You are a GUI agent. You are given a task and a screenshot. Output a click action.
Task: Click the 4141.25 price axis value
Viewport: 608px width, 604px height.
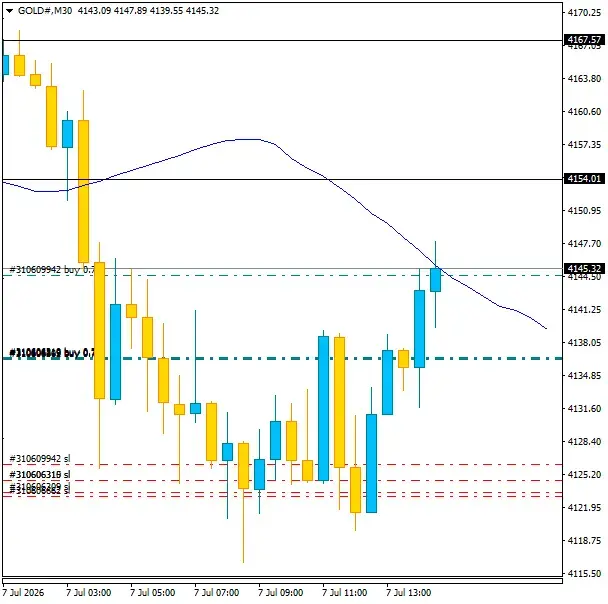(584, 309)
